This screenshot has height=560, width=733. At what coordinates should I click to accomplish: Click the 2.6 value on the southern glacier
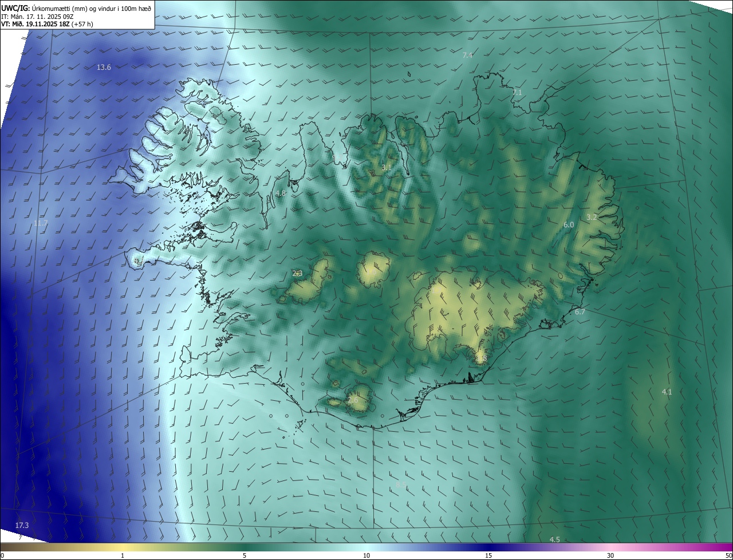coord(353,400)
